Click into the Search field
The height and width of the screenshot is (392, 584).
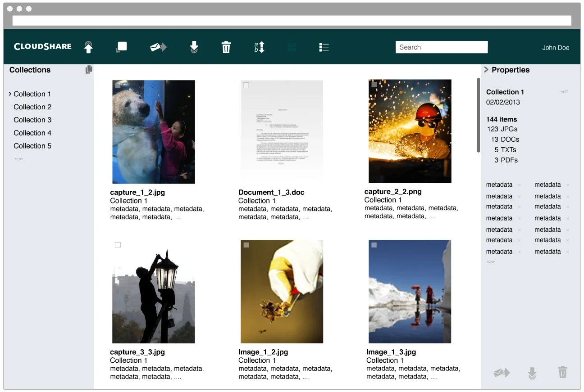click(442, 47)
